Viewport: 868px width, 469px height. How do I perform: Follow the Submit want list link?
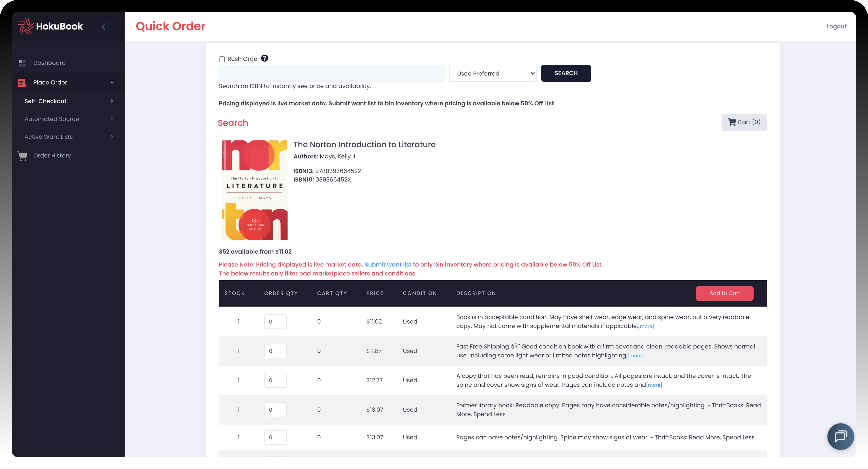388,265
